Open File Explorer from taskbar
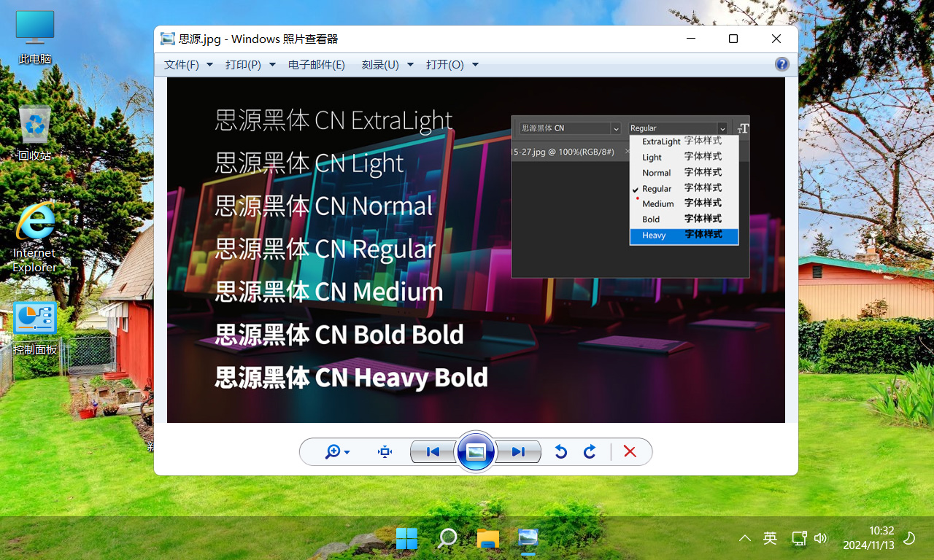The image size is (934, 560). [x=487, y=539]
